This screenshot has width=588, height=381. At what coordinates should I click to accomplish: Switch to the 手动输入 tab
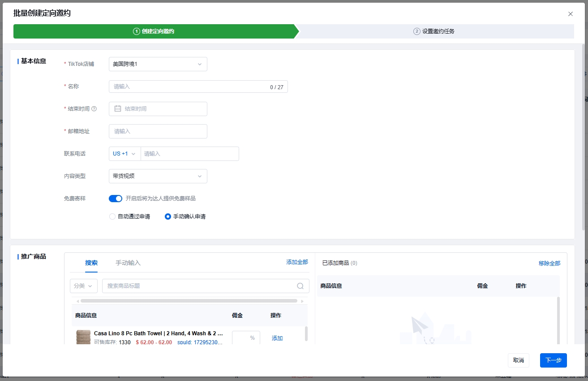(x=128, y=263)
